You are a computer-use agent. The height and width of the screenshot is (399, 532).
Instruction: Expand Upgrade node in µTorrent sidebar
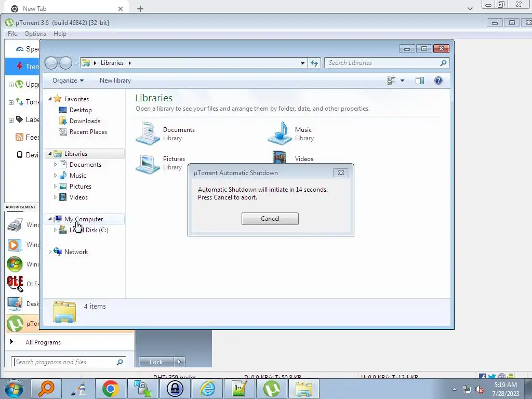tap(11, 85)
